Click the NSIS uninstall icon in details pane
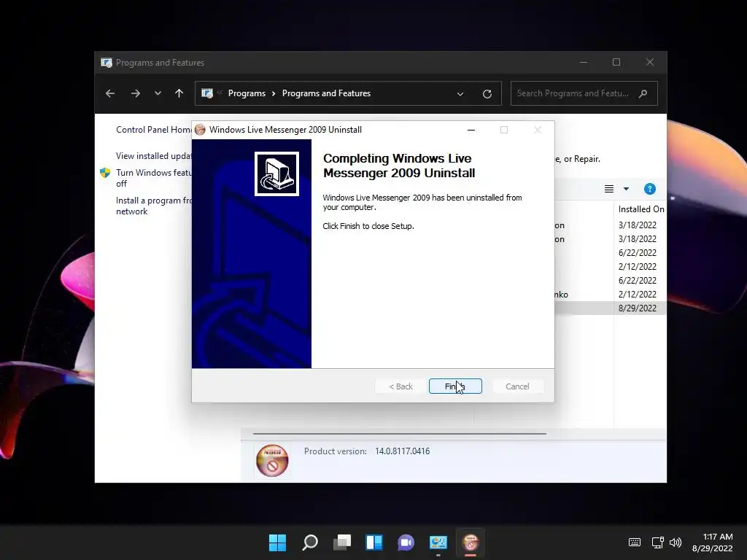The image size is (747, 560). [272, 461]
